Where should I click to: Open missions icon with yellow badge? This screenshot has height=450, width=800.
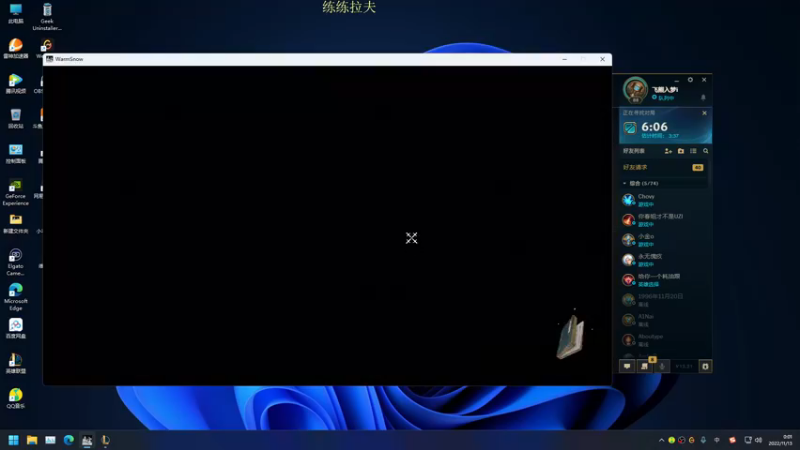tap(645, 366)
